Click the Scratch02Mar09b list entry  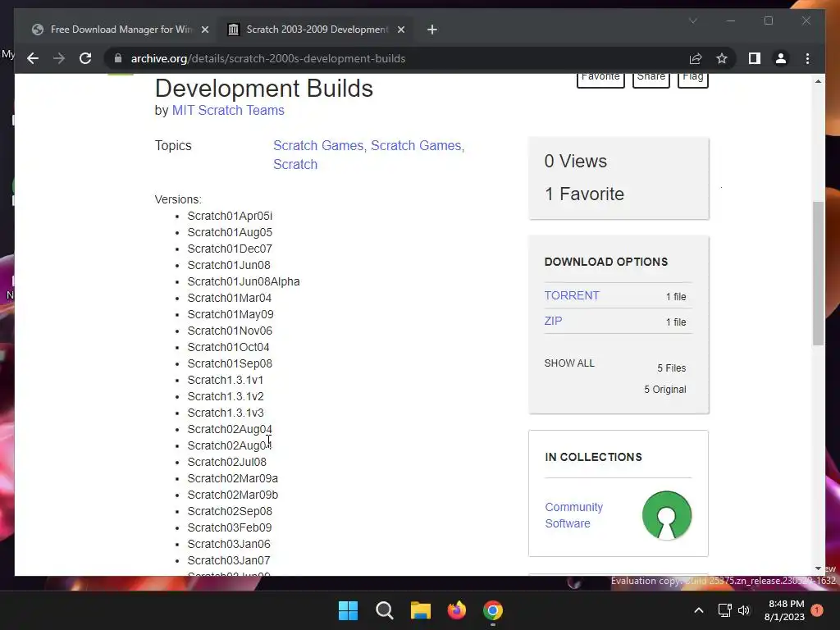[x=232, y=495]
